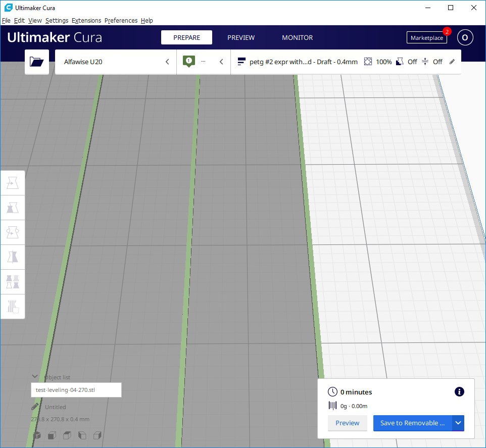Click the support Off icon
486x448 pixels.
[x=400, y=62]
